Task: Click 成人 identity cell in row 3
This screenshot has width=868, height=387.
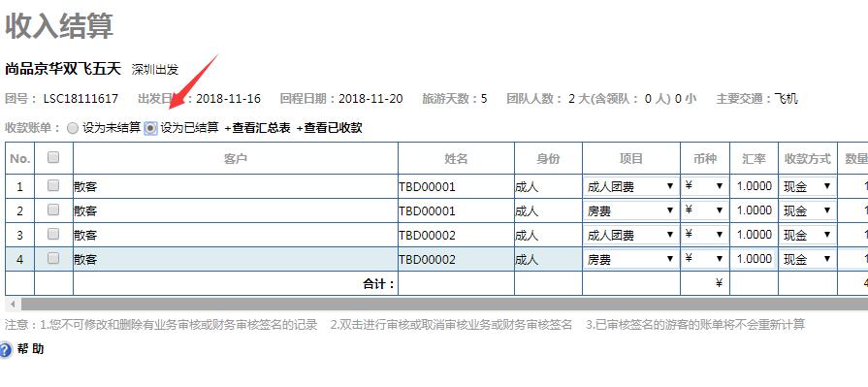Action: click(x=548, y=236)
